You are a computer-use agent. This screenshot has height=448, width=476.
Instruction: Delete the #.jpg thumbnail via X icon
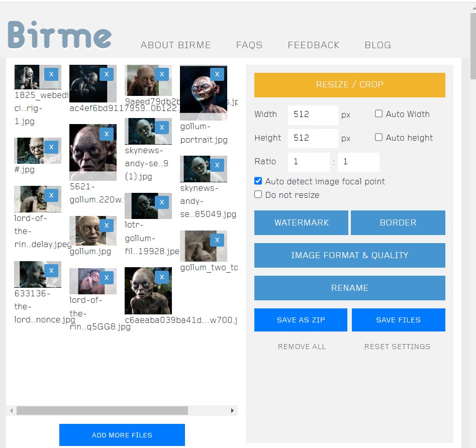coord(51,147)
